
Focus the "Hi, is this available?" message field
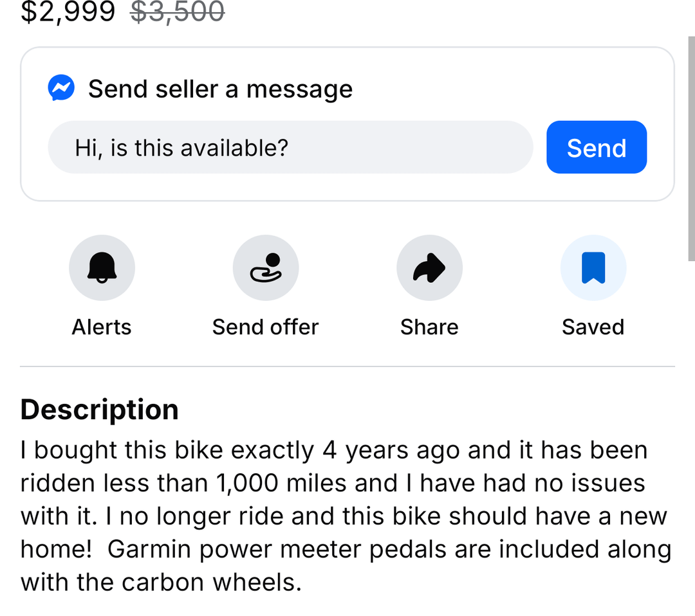290,147
